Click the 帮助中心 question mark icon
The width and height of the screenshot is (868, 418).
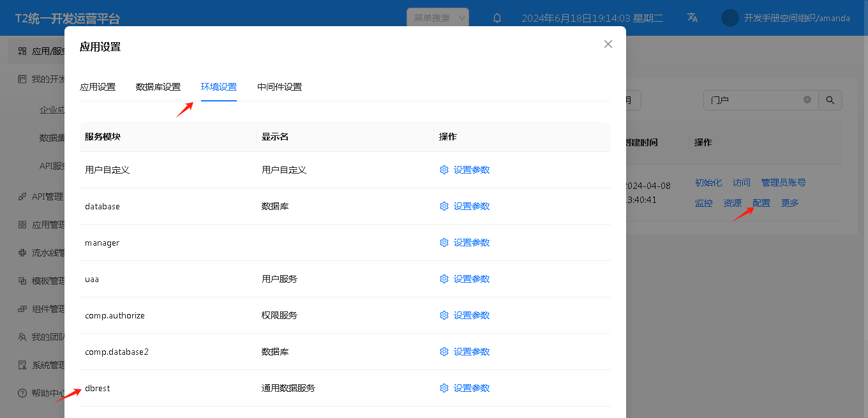coord(22,393)
